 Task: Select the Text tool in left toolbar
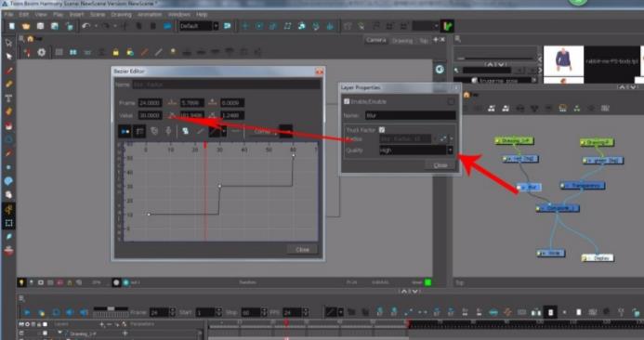pyautogui.click(x=8, y=98)
